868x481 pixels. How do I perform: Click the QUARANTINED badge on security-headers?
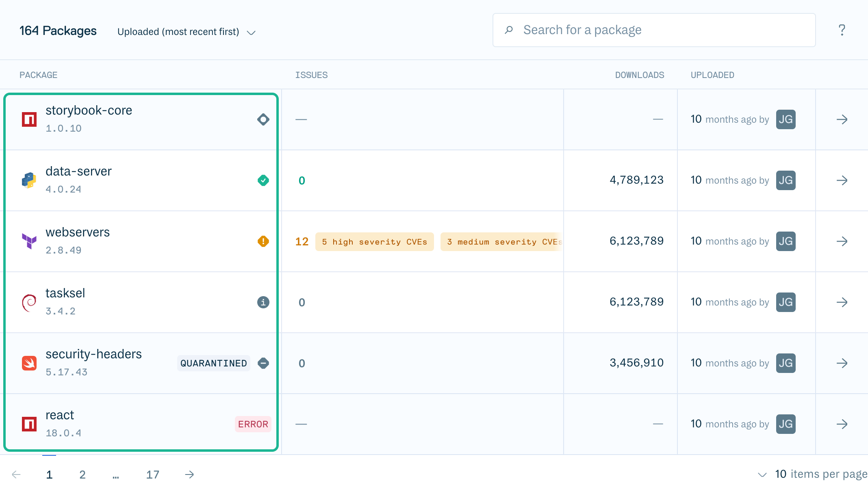(214, 363)
